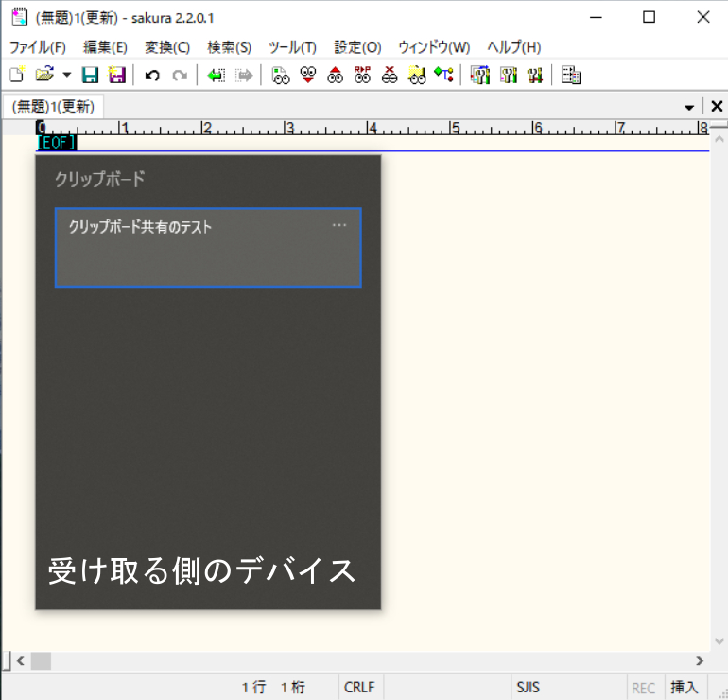Open the tab list dropdown arrow
This screenshot has width=728, height=700.
[689, 107]
